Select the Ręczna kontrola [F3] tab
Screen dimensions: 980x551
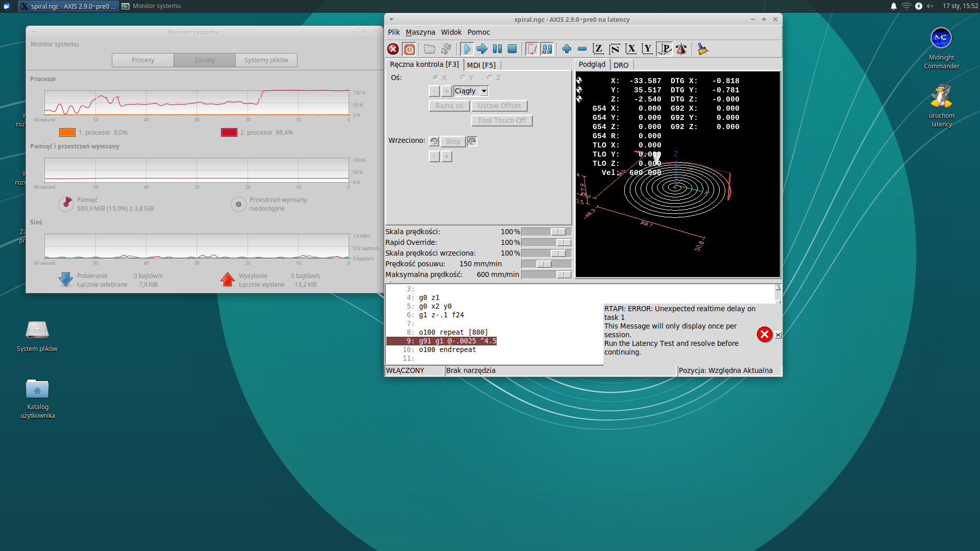pos(424,64)
